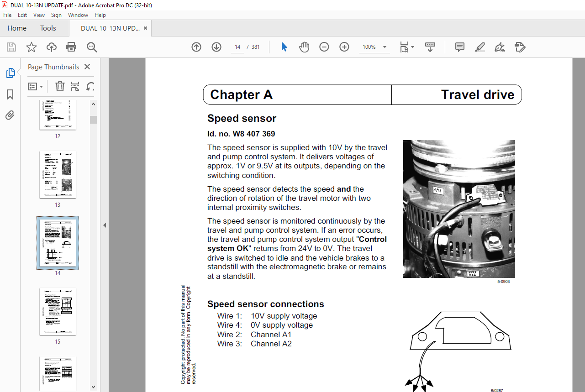The image size is (585, 392).
Task: Select the page 12 thumbnail
Action: point(58,115)
